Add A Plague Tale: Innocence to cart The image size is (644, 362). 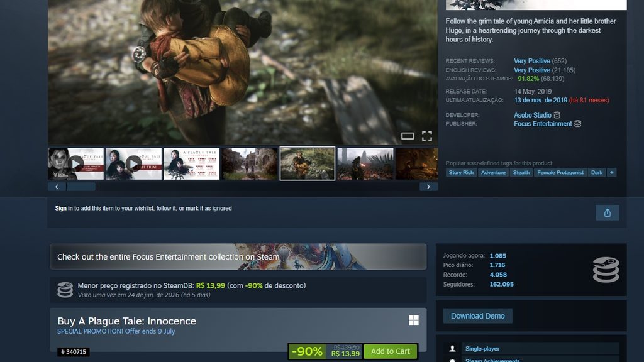click(390, 351)
